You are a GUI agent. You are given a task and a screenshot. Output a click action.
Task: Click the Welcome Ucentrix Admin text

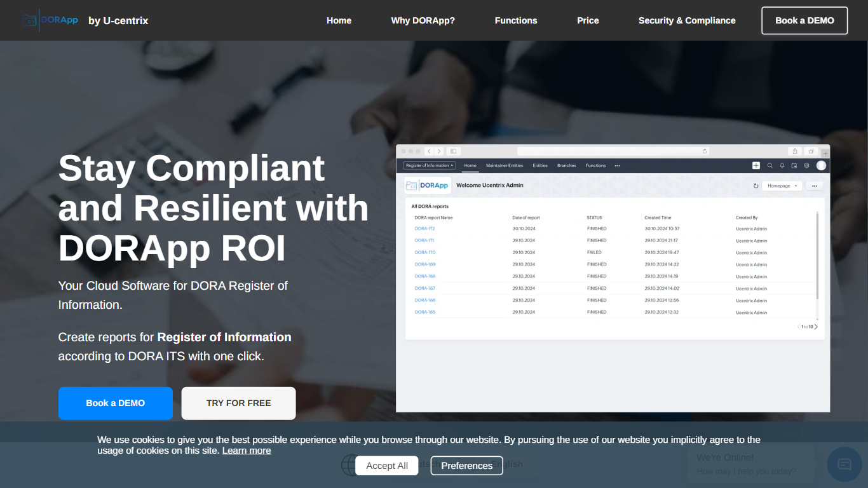490,186
